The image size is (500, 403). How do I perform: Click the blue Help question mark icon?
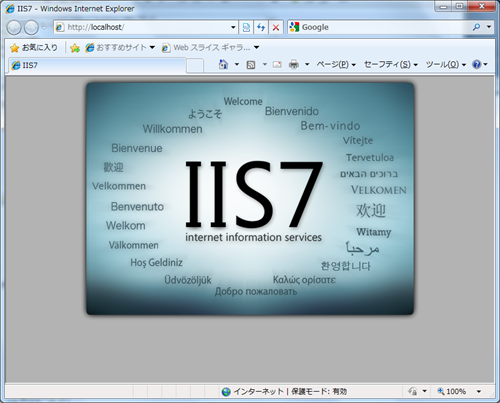(x=477, y=64)
